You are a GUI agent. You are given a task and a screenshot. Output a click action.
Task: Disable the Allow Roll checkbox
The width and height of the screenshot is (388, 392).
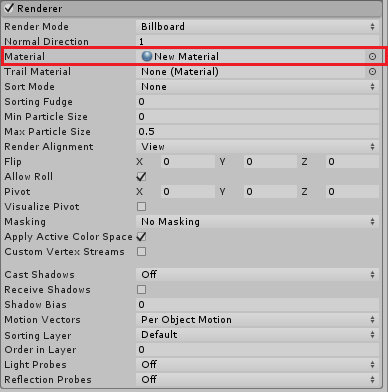click(141, 177)
